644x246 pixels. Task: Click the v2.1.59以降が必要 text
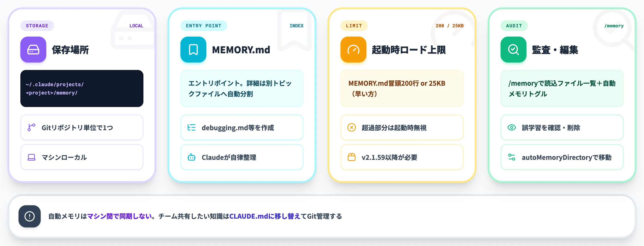(x=389, y=158)
